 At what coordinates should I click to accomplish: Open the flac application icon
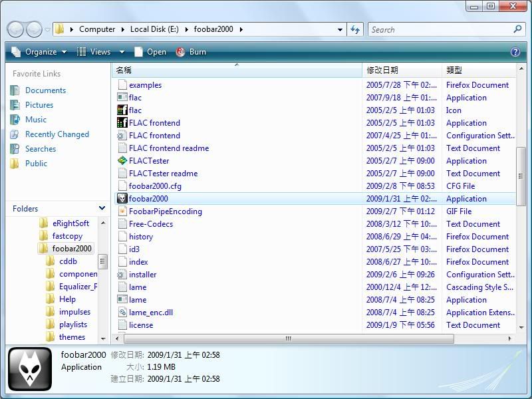[133, 98]
